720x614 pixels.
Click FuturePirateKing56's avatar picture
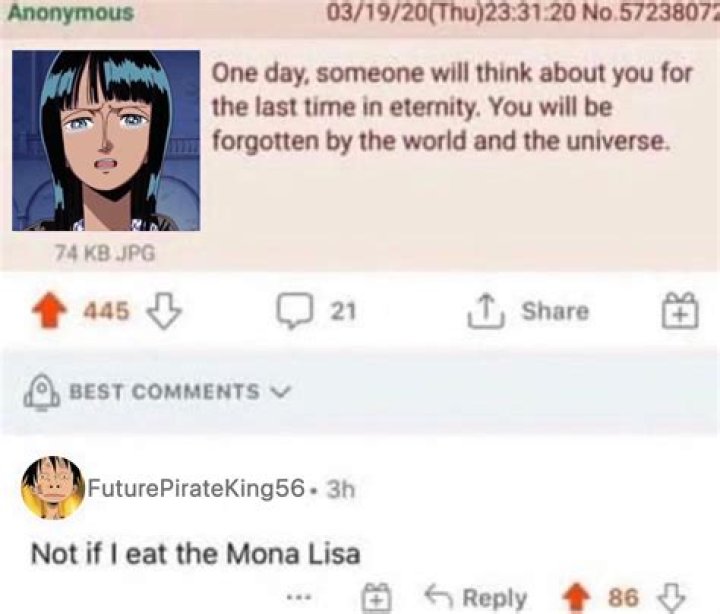[51, 488]
